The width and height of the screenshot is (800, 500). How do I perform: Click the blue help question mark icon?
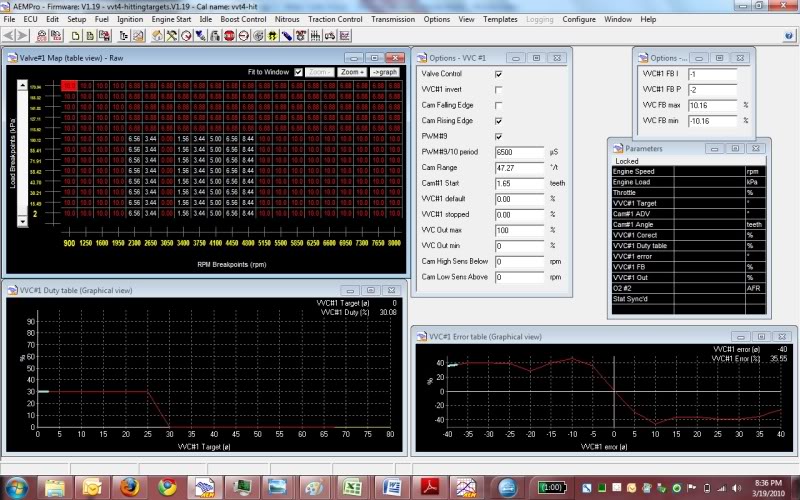point(789,36)
